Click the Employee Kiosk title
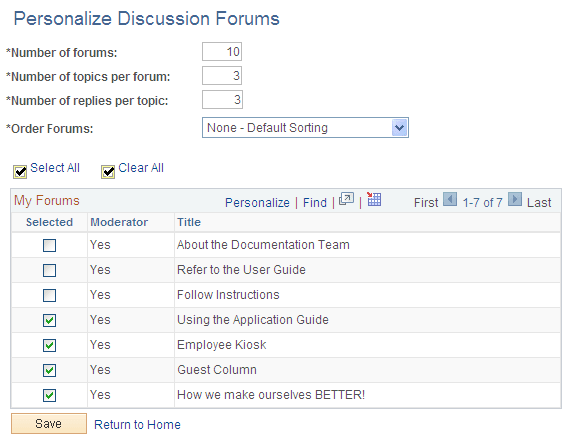The image size is (565, 442). click(222, 345)
